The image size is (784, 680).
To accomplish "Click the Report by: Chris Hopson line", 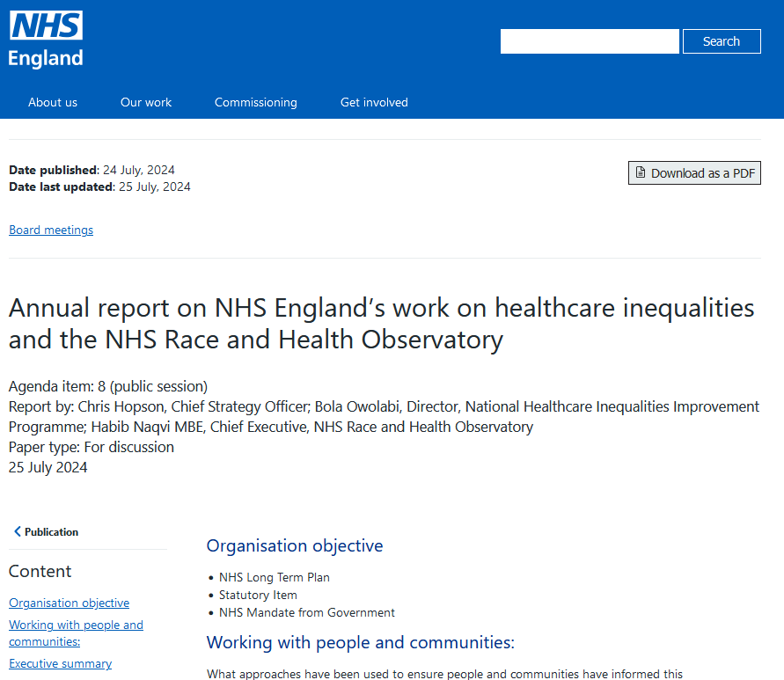I will click(x=384, y=416).
